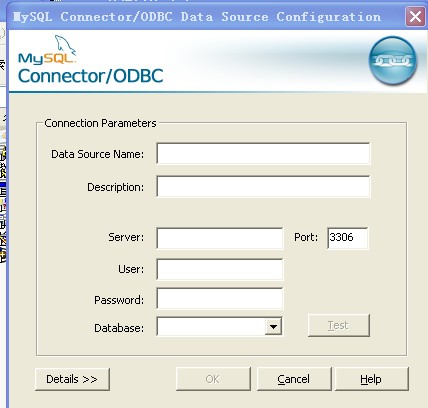Click the blue chain link connector icon

393,60
